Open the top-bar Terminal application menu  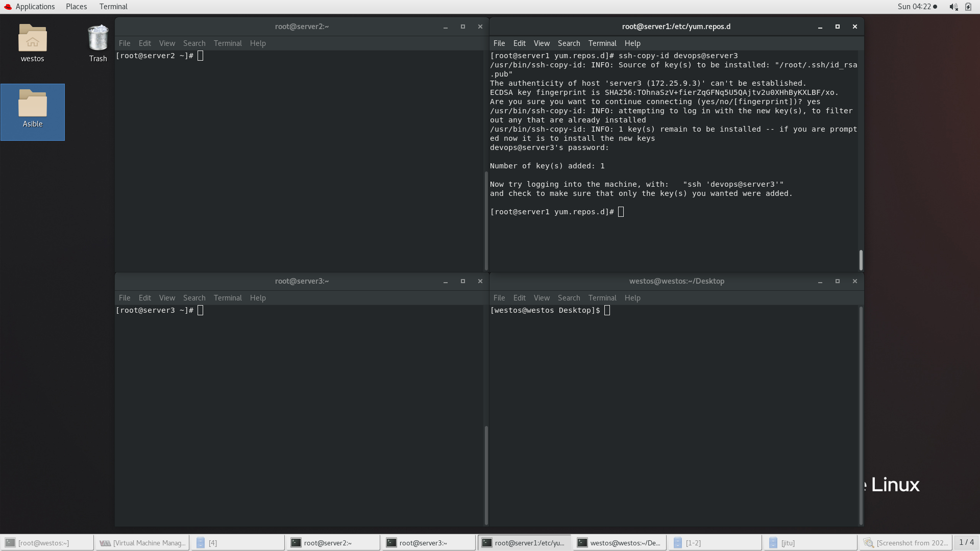pos(113,7)
